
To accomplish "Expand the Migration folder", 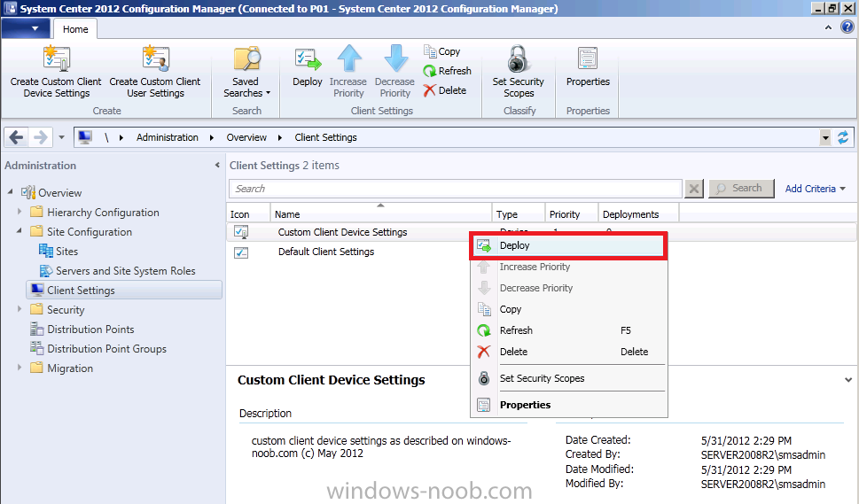I will click(x=20, y=368).
